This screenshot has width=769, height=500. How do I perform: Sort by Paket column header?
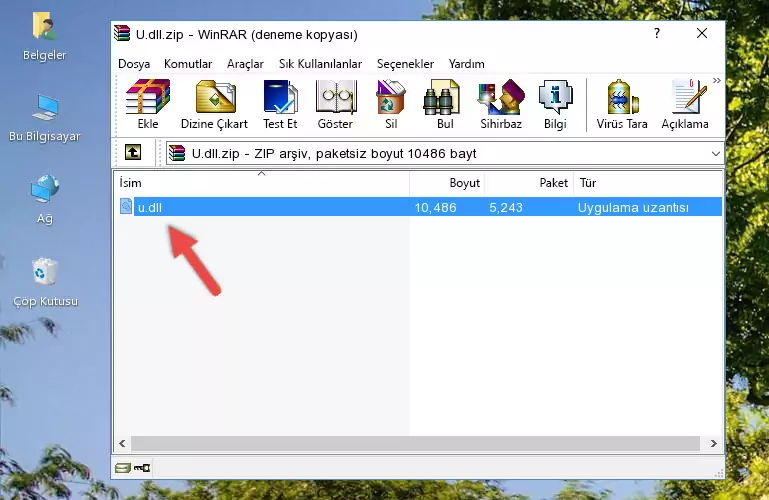coord(529,183)
